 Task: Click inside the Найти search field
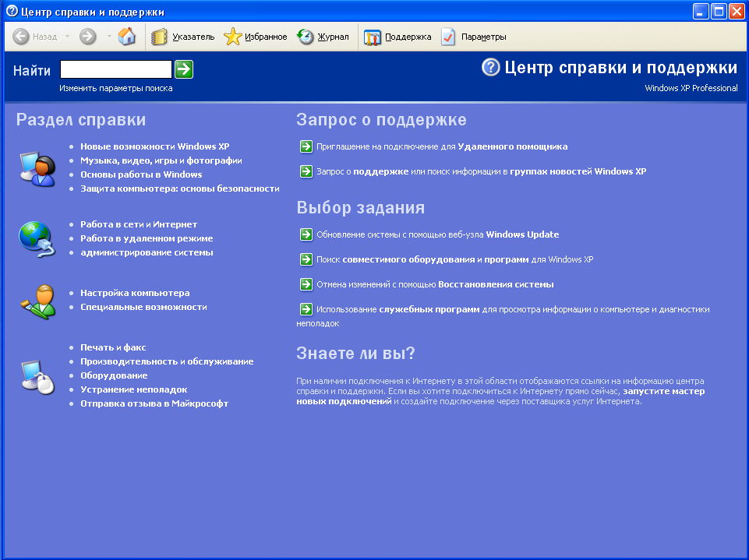[x=116, y=69]
